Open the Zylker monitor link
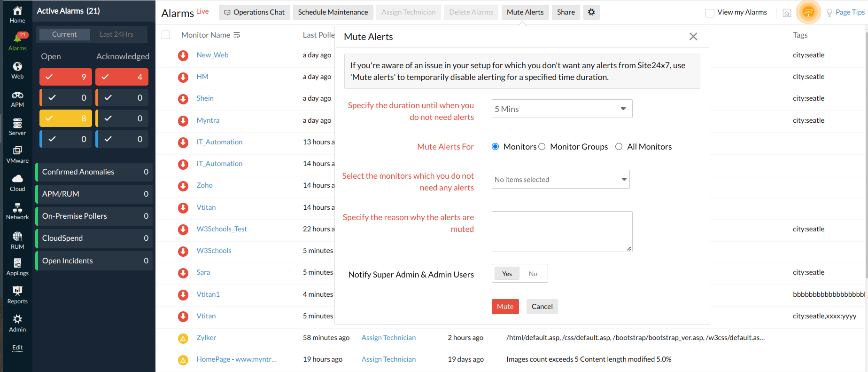Viewport: 868px width, 372px height. [x=206, y=338]
